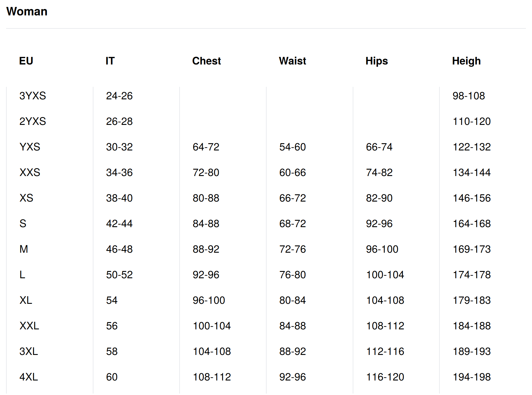This screenshot has width=532, height=395.
Task: Click the 4XL waist value 92-96
Action: point(292,377)
